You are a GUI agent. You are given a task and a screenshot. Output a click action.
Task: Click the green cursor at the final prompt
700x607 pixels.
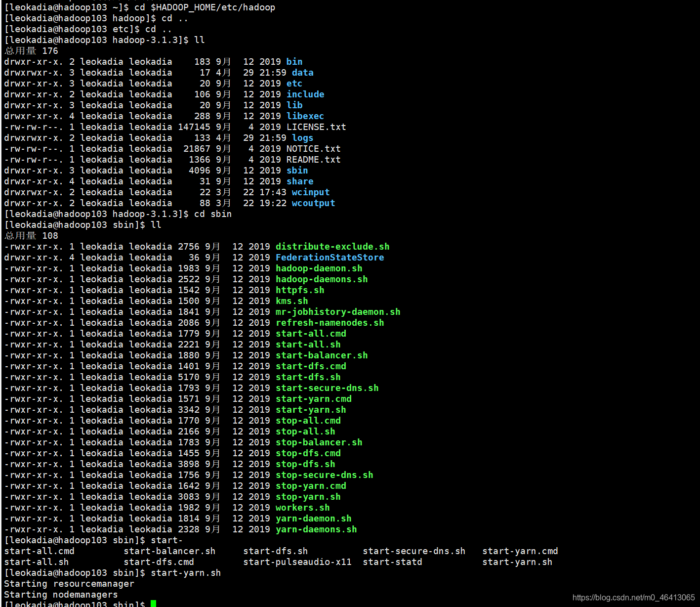tap(154, 604)
